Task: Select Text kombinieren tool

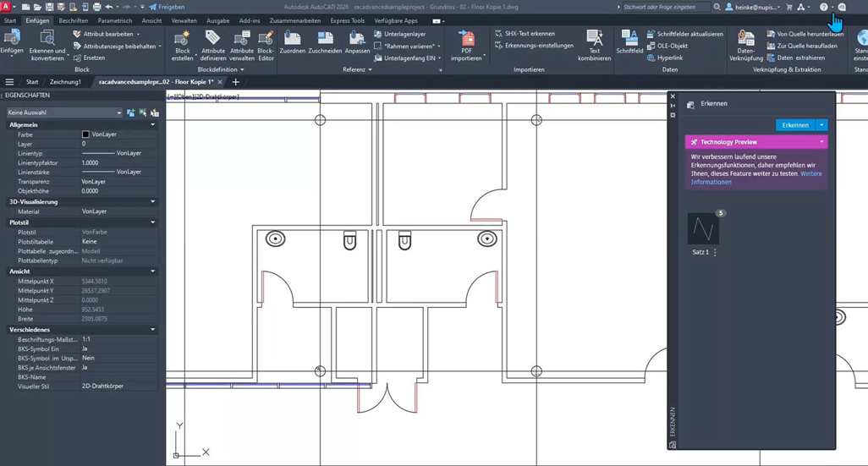Action: (x=595, y=45)
